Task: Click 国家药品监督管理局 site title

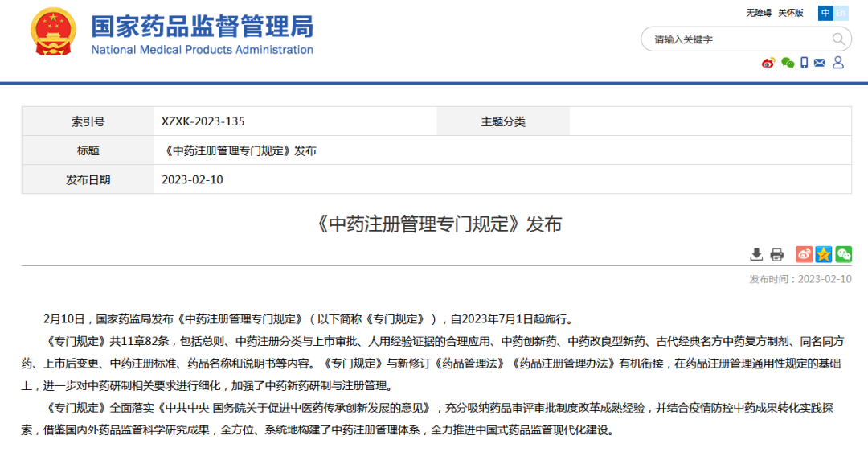Action: [x=202, y=27]
